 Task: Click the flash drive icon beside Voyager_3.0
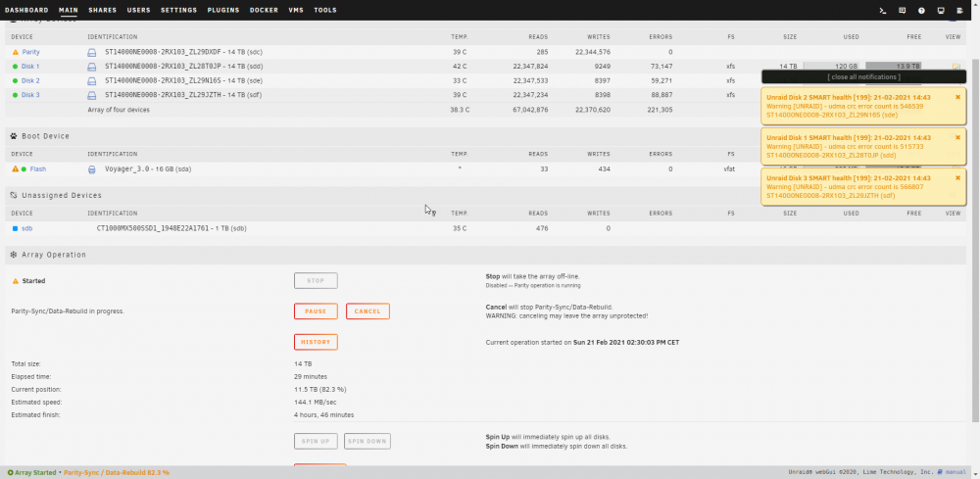[x=92, y=169]
